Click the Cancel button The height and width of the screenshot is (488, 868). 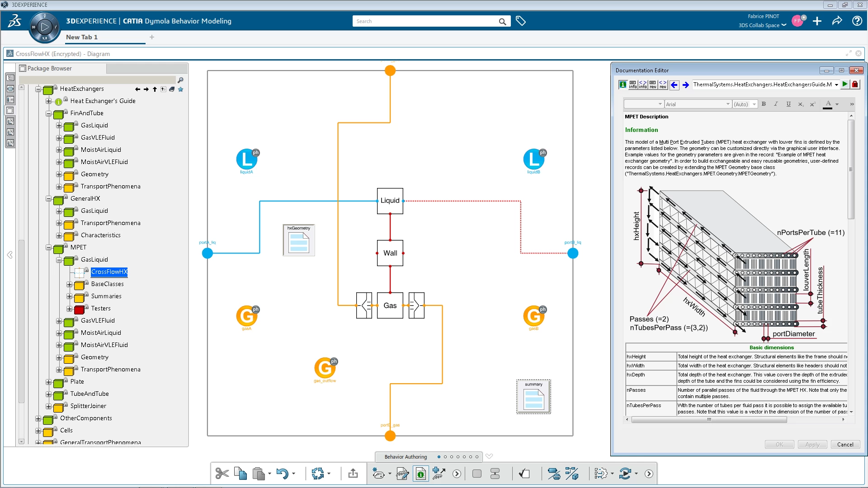click(x=845, y=444)
